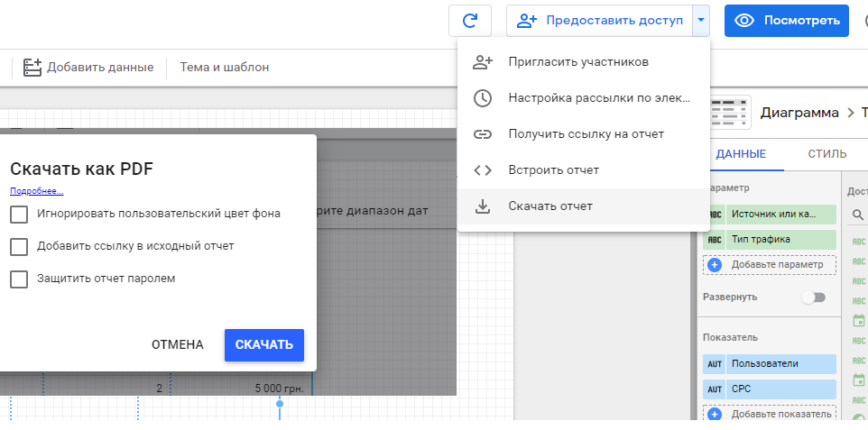Click the Посмотреть view button
The image size is (868, 430).
pyautogui.click(x=786, y=21)
